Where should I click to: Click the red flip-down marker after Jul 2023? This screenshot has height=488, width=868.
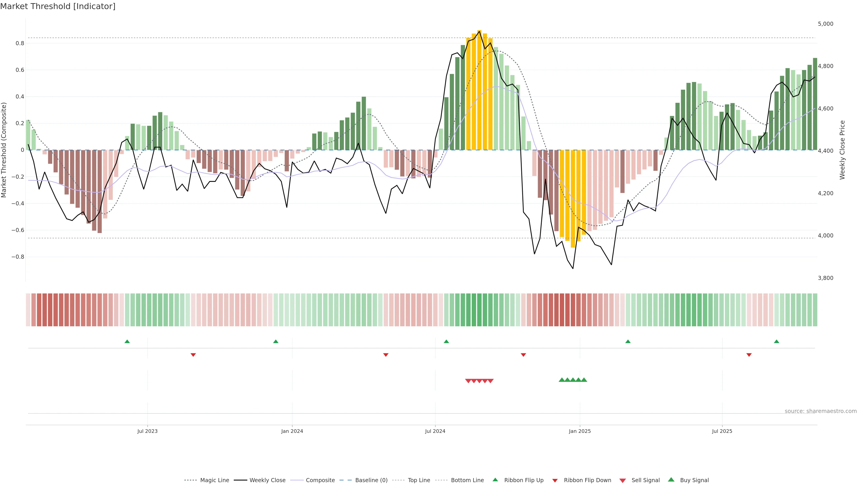[193, 355]
